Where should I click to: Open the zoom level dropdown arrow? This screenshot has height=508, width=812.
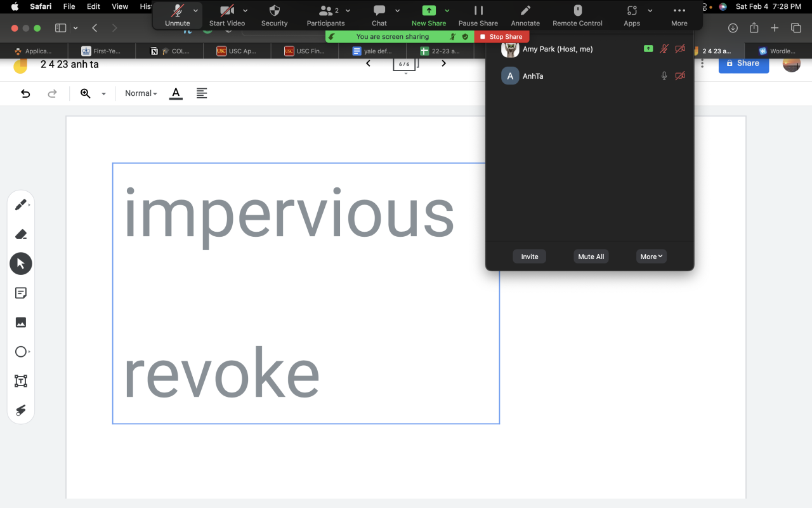tap(103, 94)
